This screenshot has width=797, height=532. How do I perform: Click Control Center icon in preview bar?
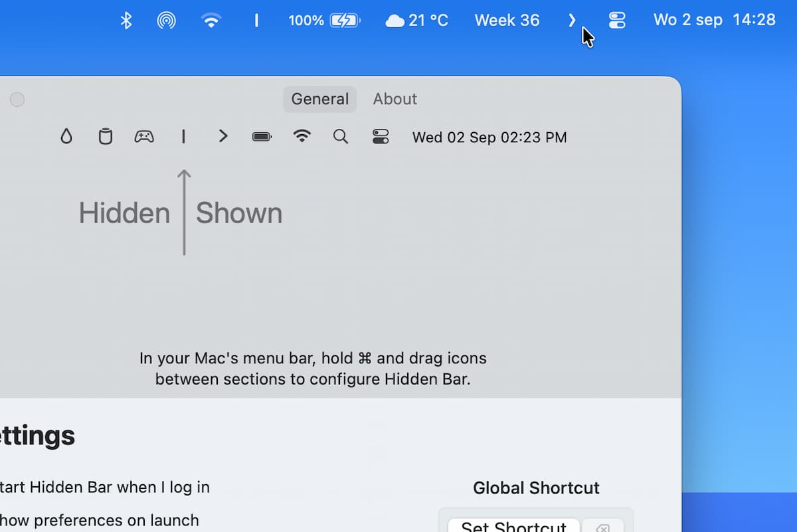(x=381, y=137)
